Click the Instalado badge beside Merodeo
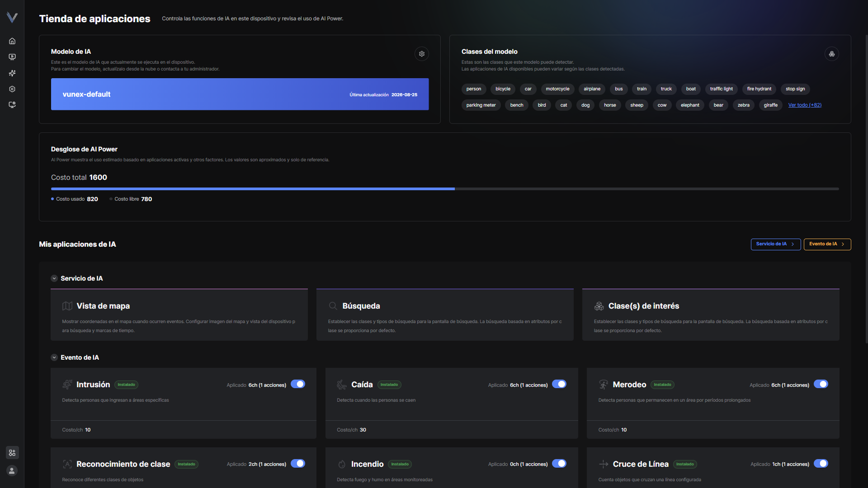 pyautogui.click(x=662, y=385)
